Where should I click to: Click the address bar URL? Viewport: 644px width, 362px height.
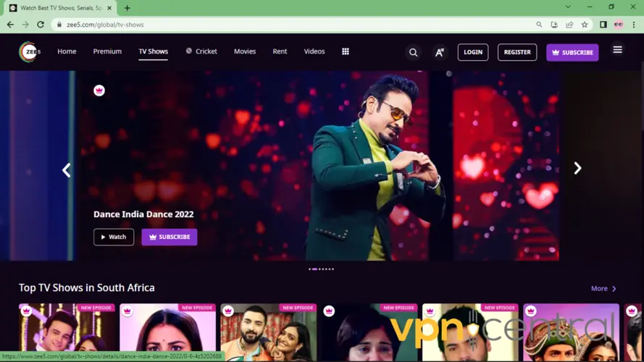point(105,25)
